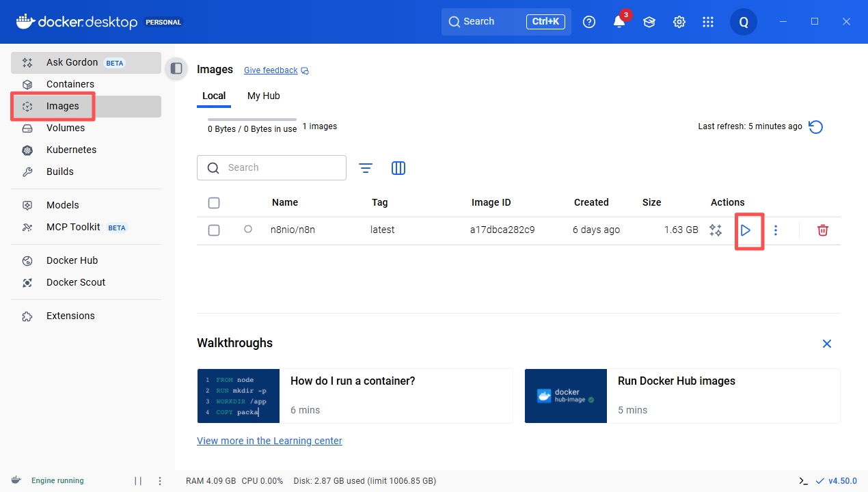Open notifications bell icon

(619, 22)
